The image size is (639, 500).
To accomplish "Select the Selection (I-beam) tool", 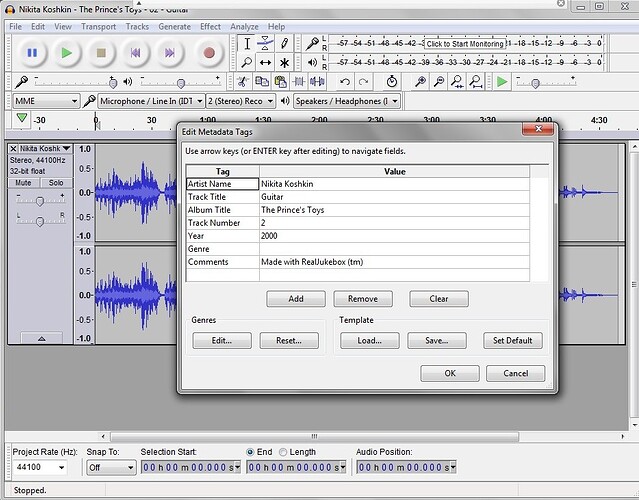I will point(247,44).
